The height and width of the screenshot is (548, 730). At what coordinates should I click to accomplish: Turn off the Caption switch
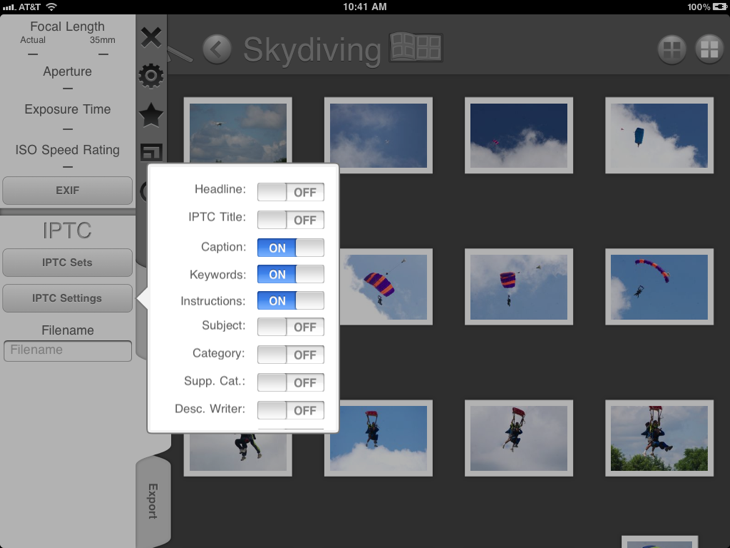290,247
